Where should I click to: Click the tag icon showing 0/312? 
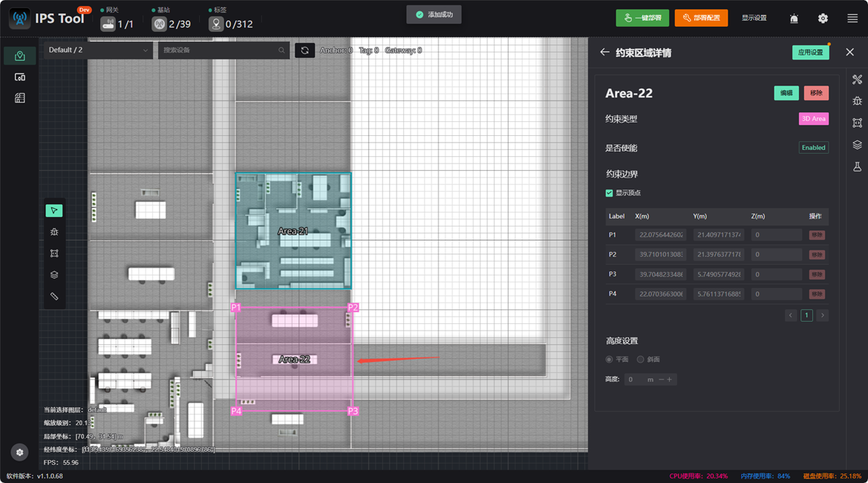216,24
